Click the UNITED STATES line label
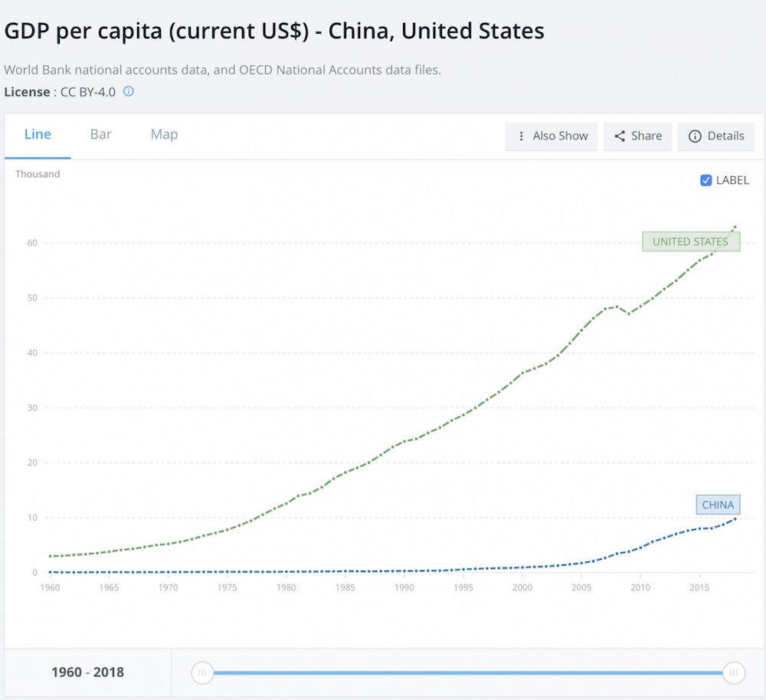766x700 pixels. 690,241
